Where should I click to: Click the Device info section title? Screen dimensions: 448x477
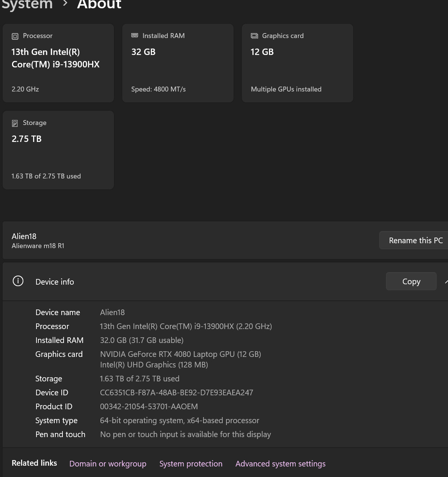55,282
